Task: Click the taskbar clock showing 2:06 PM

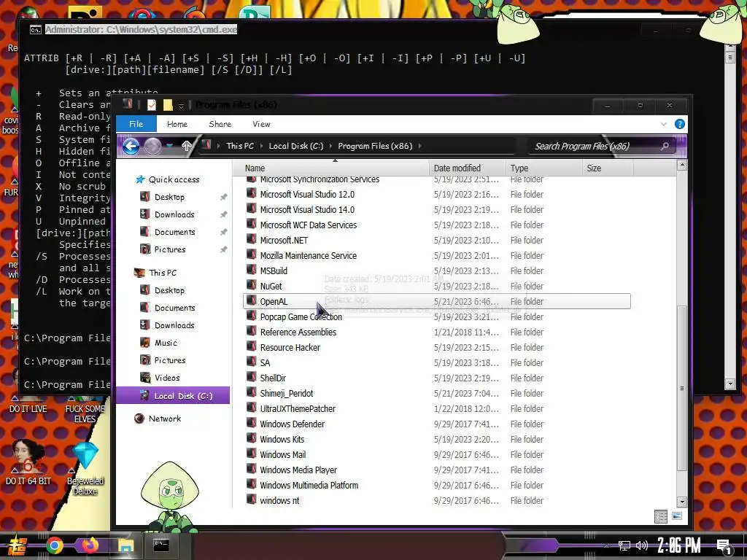Action: (679, 545)
